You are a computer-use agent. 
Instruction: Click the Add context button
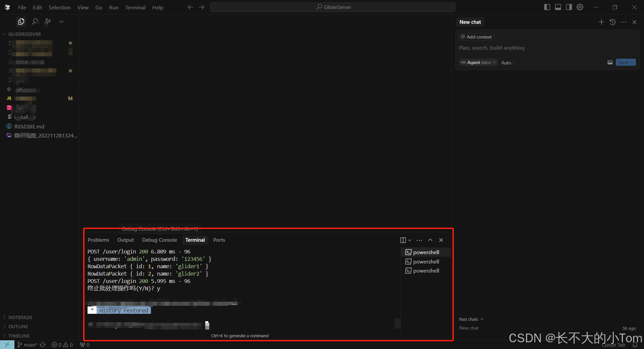coord(476,37)
